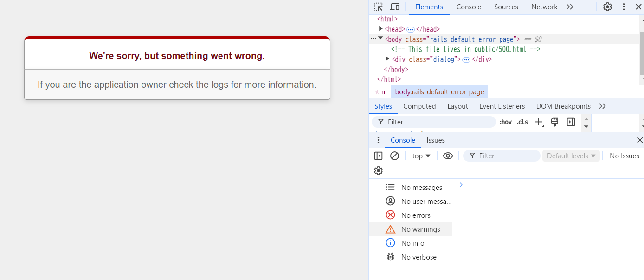Expand the head element node

click(x=381, y=29)
